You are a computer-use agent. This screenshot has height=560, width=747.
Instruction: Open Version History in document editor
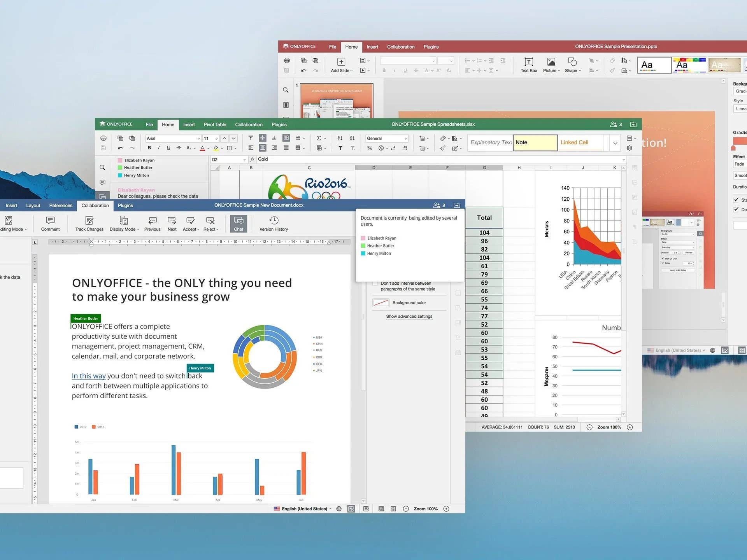tap(274, 221)
